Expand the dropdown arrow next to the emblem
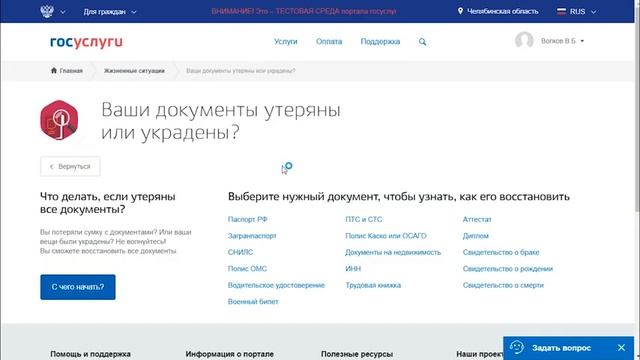 click(63, 12)
